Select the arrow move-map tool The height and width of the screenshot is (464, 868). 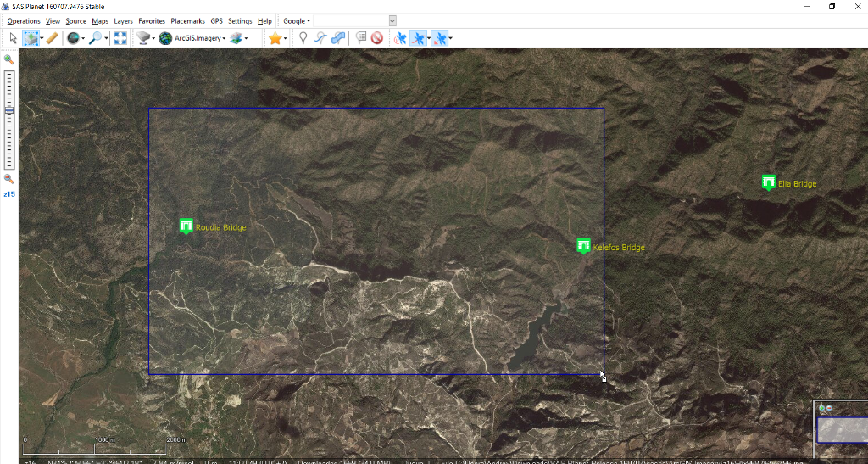(14, 38)
